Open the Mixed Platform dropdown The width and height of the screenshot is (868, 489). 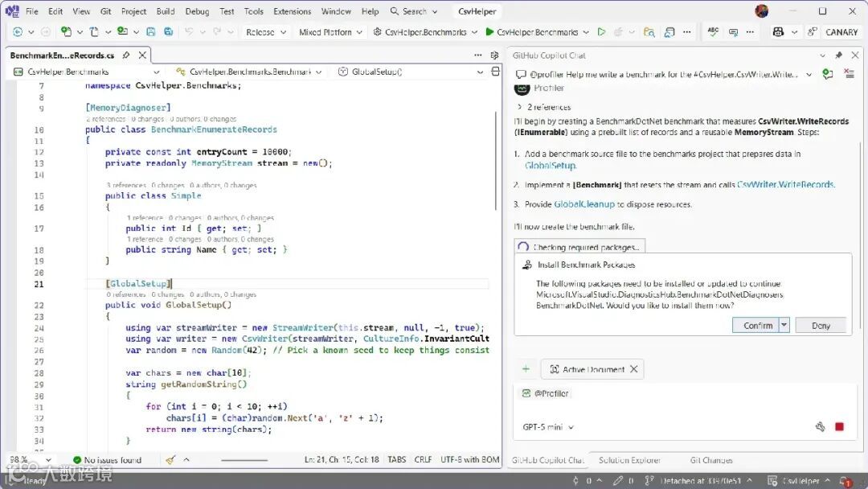pos(330,32)
